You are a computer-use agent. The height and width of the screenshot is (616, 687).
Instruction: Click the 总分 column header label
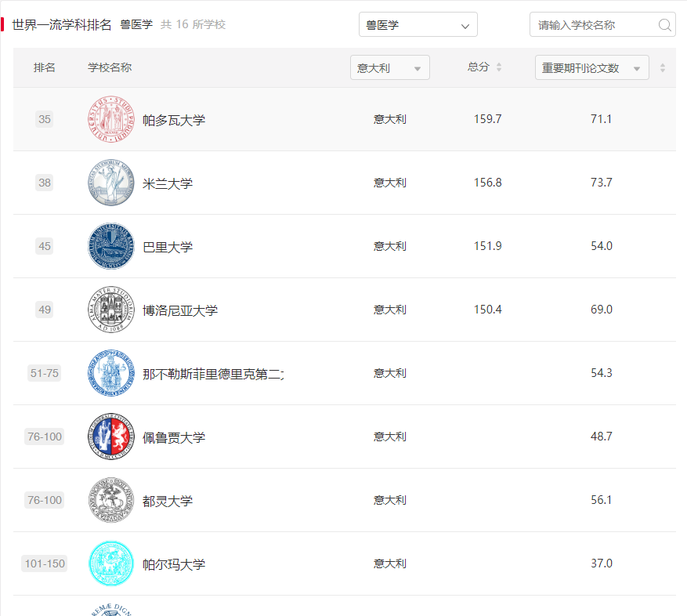tap(478, 67)
